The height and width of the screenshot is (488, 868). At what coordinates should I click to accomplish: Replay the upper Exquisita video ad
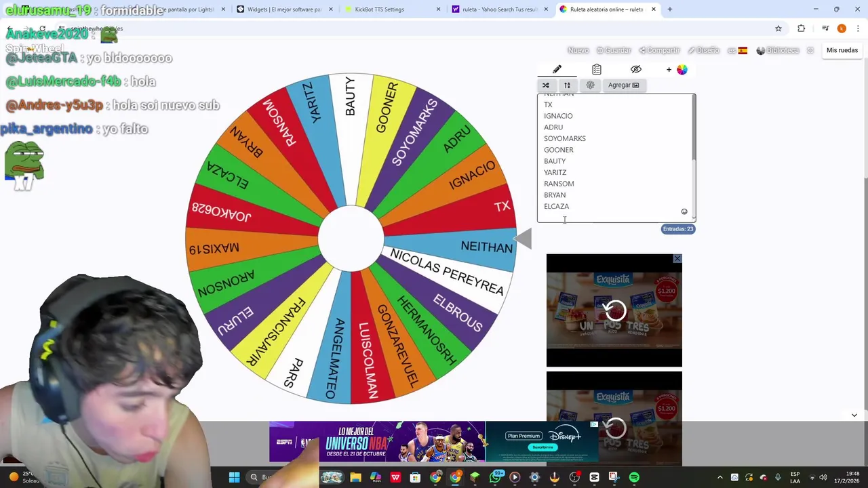pyautogui.click(x=614, y=310)
